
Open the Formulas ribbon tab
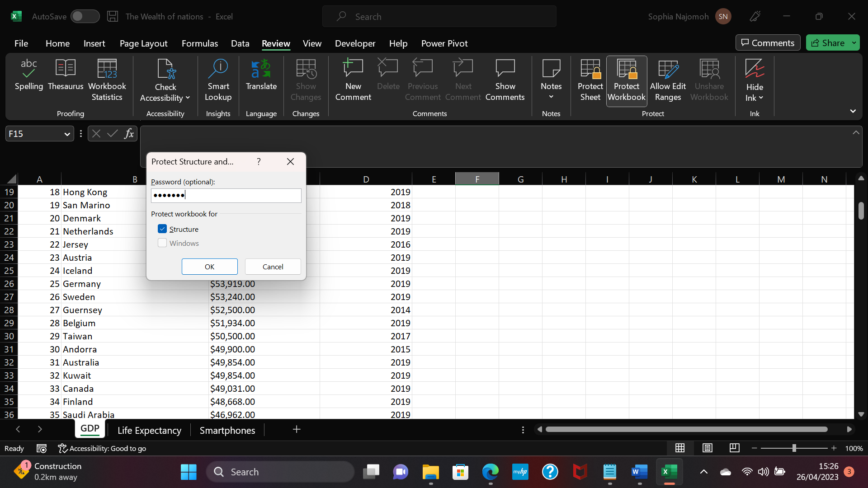coord(200,43)
